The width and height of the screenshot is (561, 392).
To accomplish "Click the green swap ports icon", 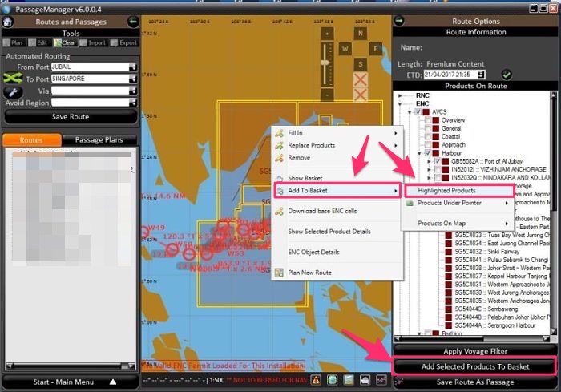I will tap(11, 79).
